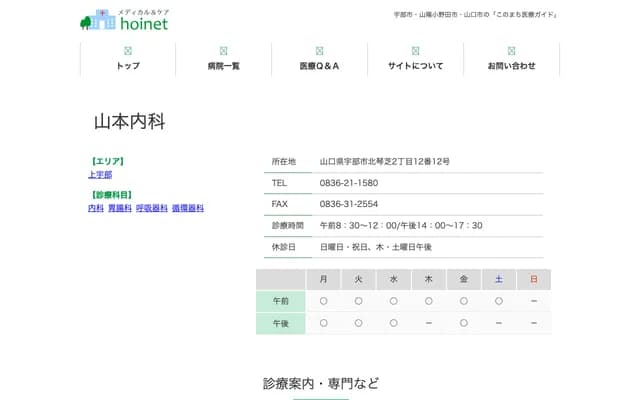Click the icon above サイトについて
This screenshot has width=640, height=400.
pos(415,50)
